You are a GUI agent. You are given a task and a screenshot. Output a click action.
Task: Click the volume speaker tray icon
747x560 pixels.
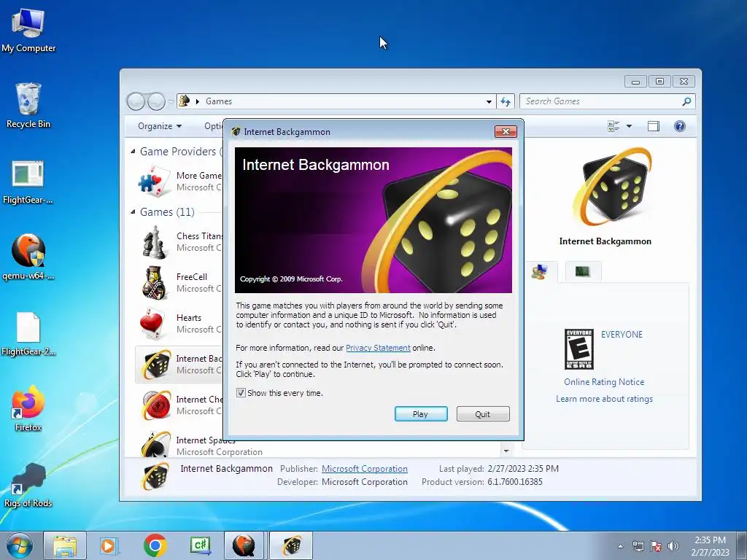tap(673, 546)
